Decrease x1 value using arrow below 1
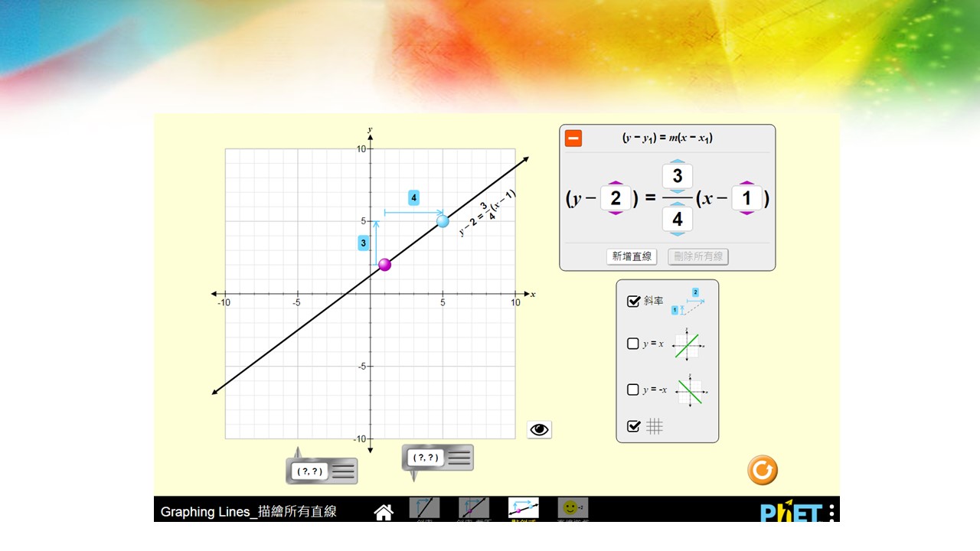 pos(747,213)
